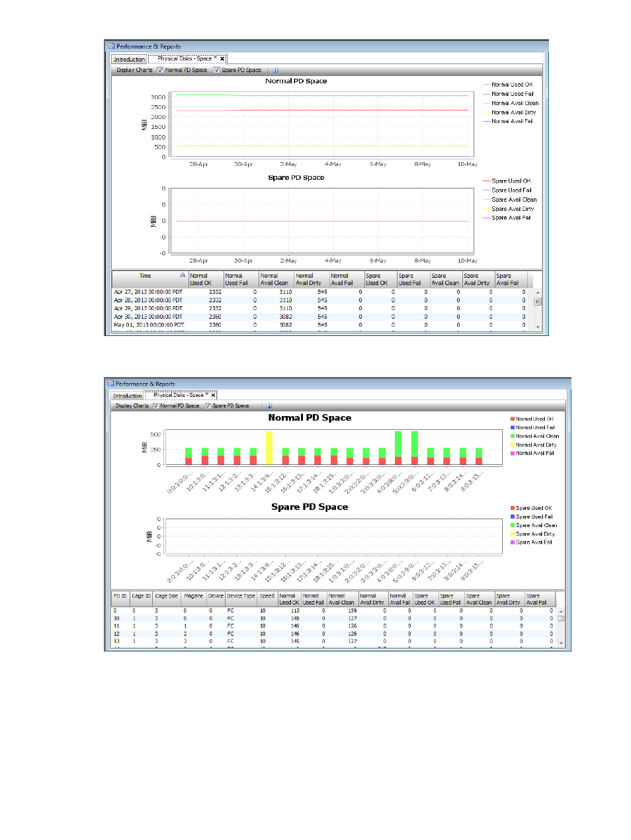Uncheck Spare PD Space in the line-chart window
This screenshot has width=631, height=840.
pyautogui.click(x=216, y=70)
